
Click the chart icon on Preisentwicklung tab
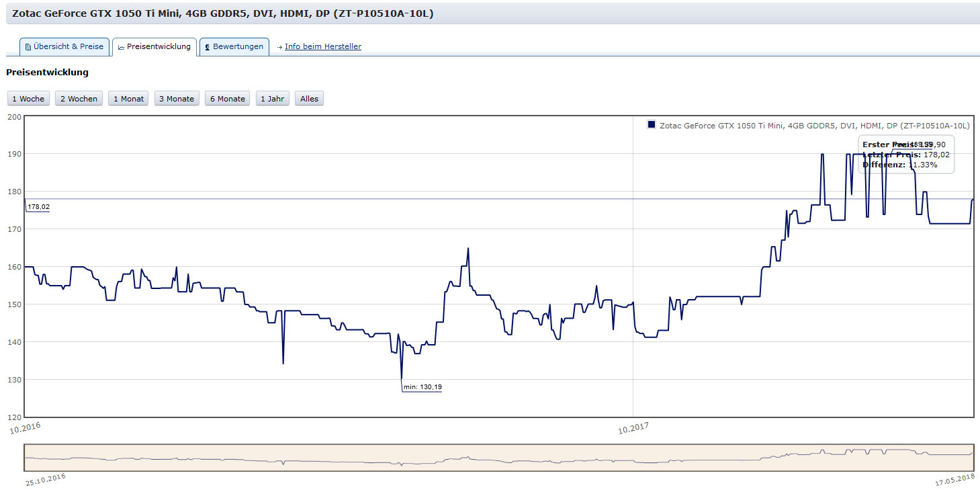tap(121, 47)
